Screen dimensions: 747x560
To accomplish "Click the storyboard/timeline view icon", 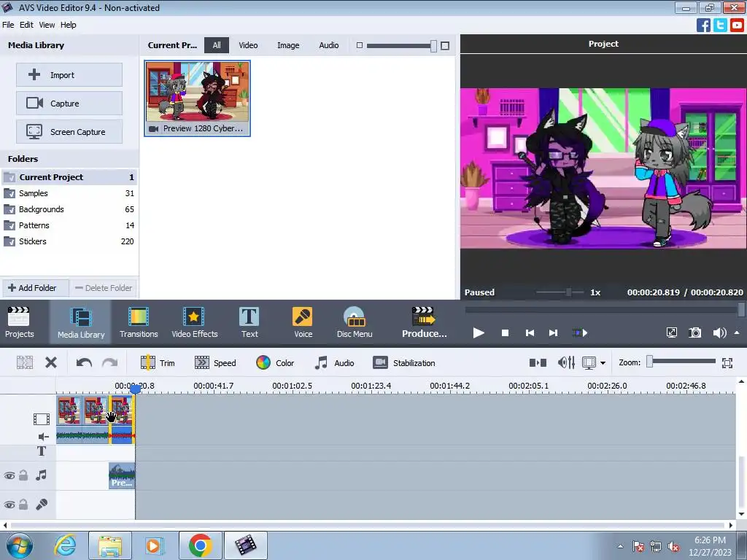I will tap(538, 363).
